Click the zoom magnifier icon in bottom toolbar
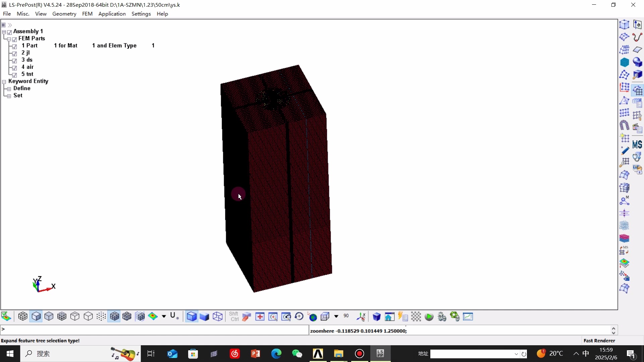Screen dimensions: 644x362 273,317
